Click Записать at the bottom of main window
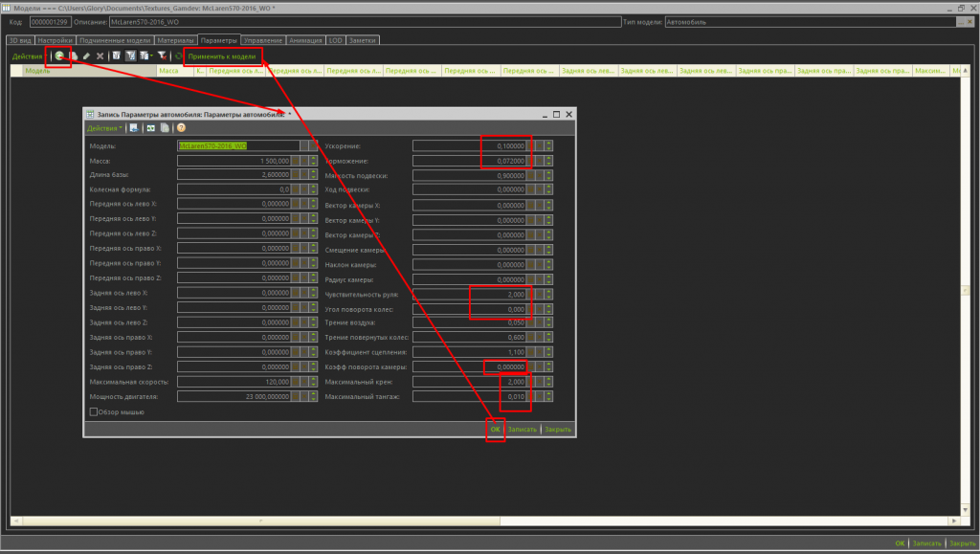The width and height of the screenshot is (980, 554). [x=926, y=543]
